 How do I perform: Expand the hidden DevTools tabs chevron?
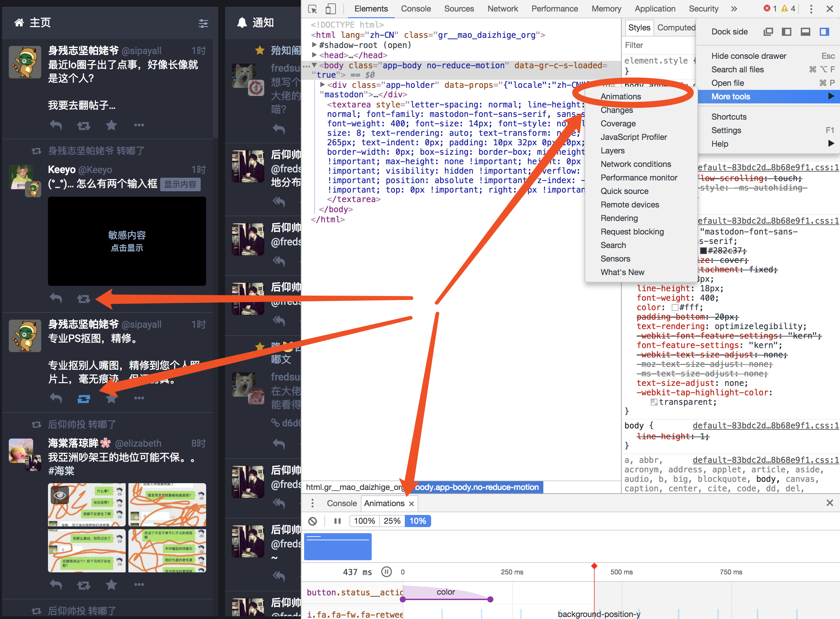tap(734, 9)
